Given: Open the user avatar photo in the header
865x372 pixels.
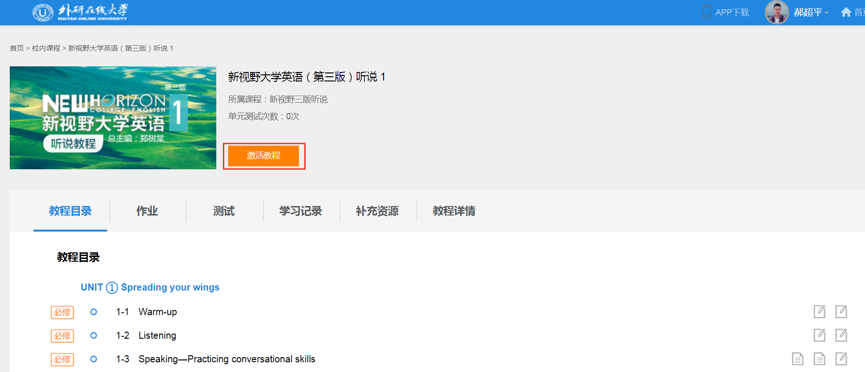Looking at the screenshot, I should (777, 12).
